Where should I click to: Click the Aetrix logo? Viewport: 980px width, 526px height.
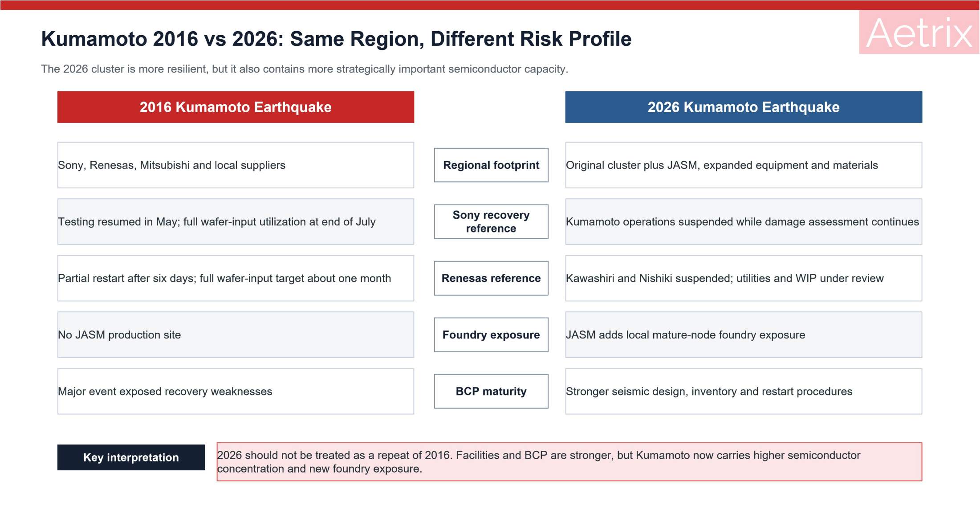coord(919,32)
